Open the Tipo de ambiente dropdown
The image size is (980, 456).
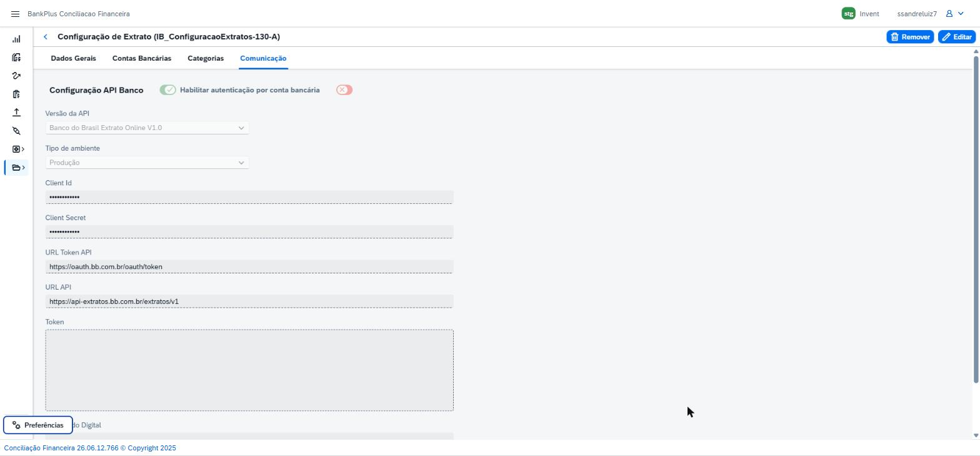[147, 163]
